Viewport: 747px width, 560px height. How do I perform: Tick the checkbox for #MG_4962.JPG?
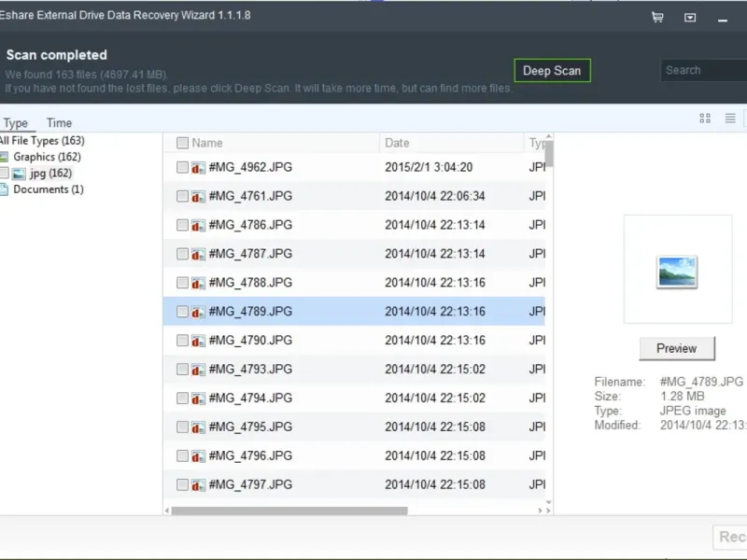point(182,167)
